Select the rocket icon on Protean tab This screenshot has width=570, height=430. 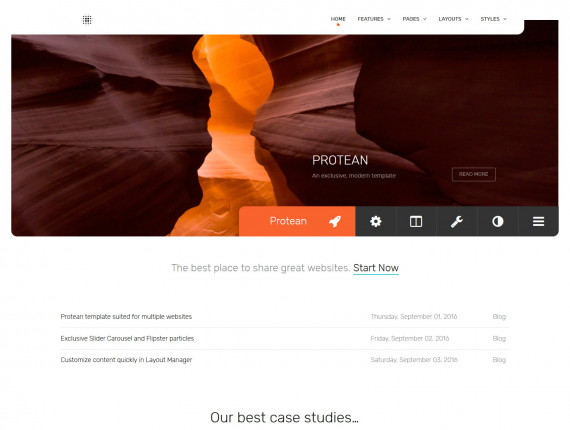335,221
